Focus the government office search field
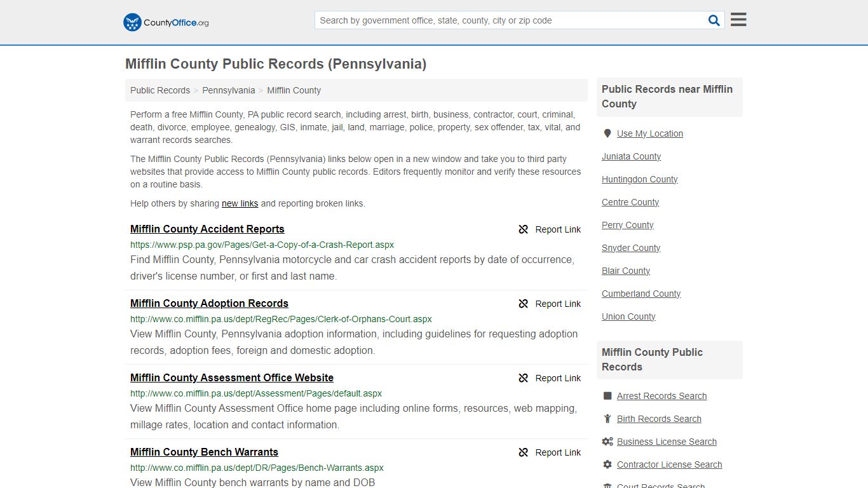 coord(510,20)
